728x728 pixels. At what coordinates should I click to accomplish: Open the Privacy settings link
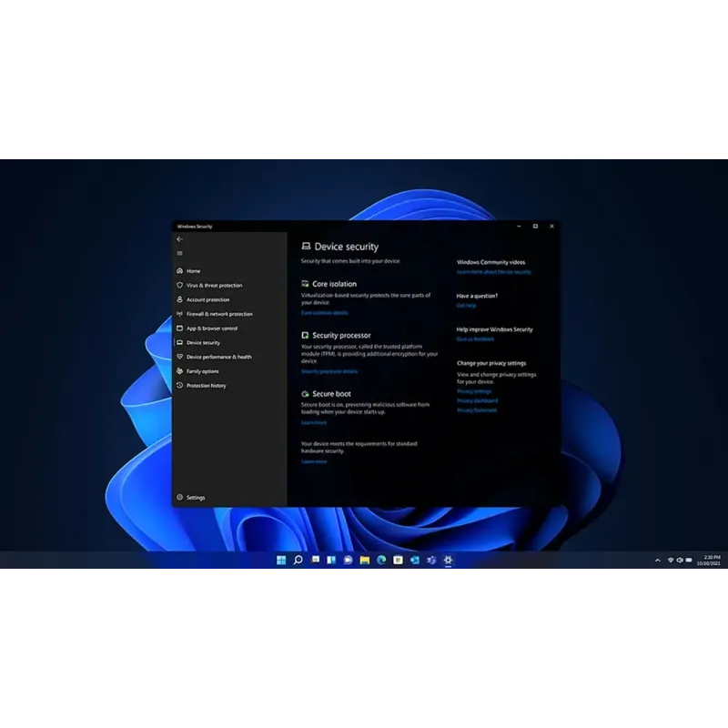[474, 391]
